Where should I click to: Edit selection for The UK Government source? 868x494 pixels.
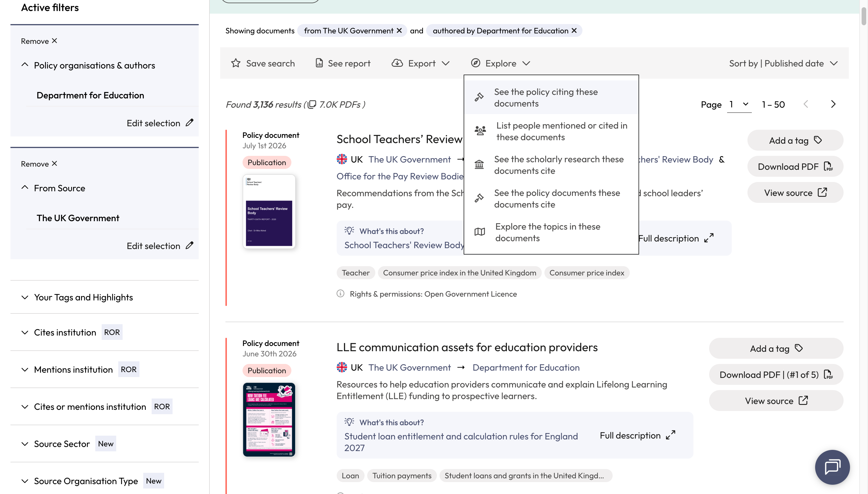tap(160, 246)
